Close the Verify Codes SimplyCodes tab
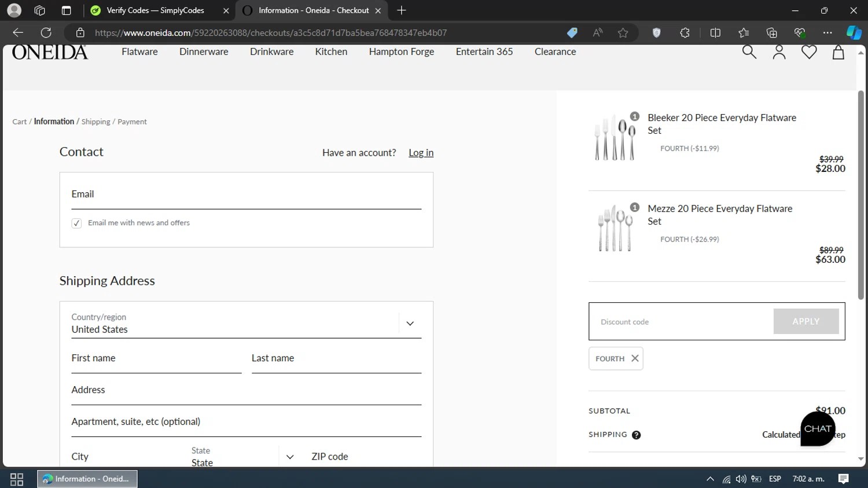Viewport: 868px width, 488px height. [226, 10]
